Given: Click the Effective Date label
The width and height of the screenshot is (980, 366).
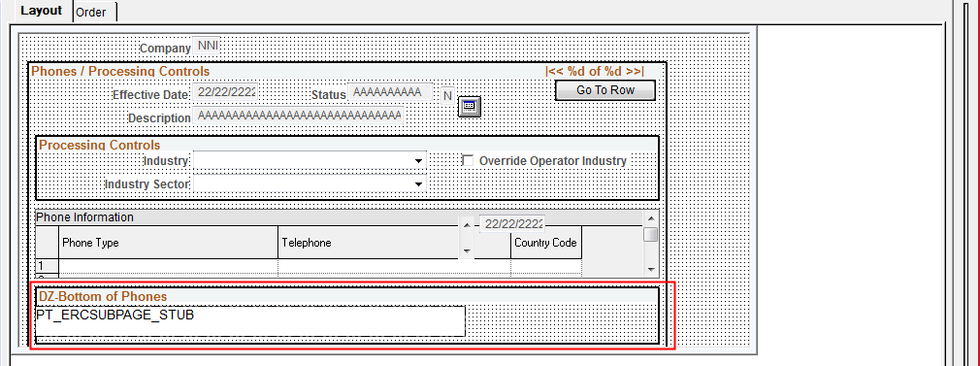Looking at the screenshot, I should coord(150,95).
